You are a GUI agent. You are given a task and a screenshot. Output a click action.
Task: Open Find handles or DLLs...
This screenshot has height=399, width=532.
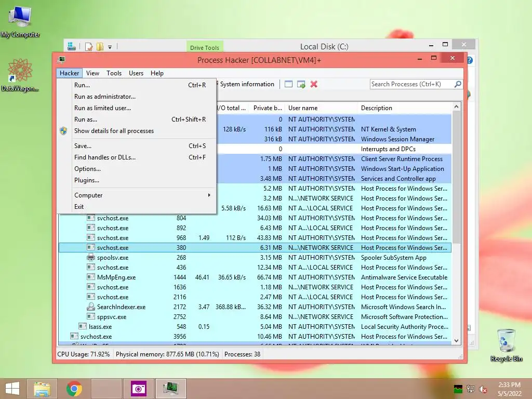(x=137, y=157)
